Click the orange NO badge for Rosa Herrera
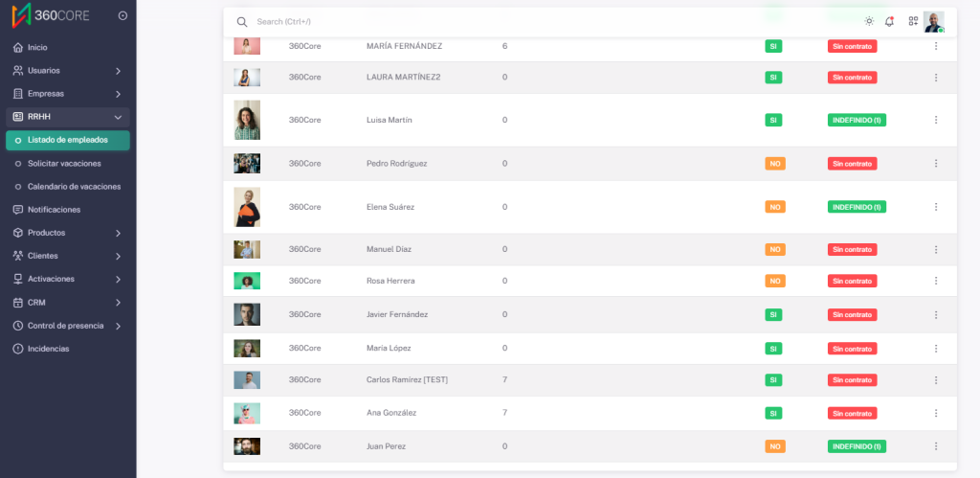The width and height of the screenshot is (980, 478). 775,281
